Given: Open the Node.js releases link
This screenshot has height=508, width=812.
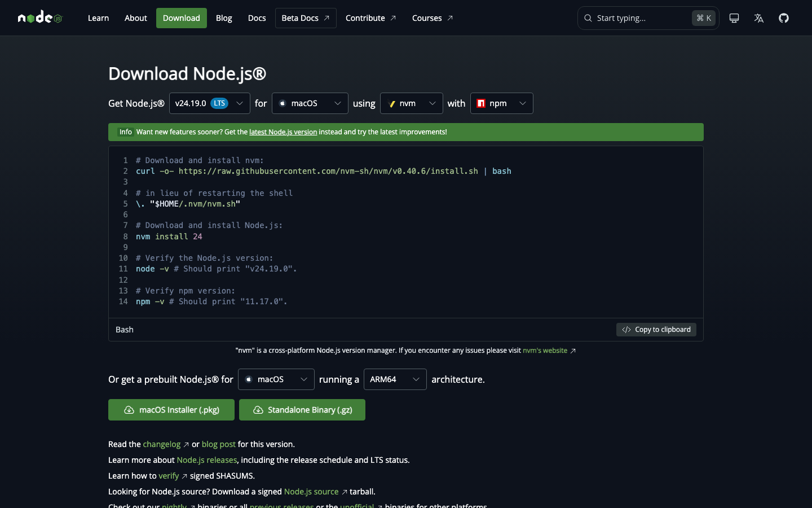Looking at the screenshot, I should pos(207,460).
